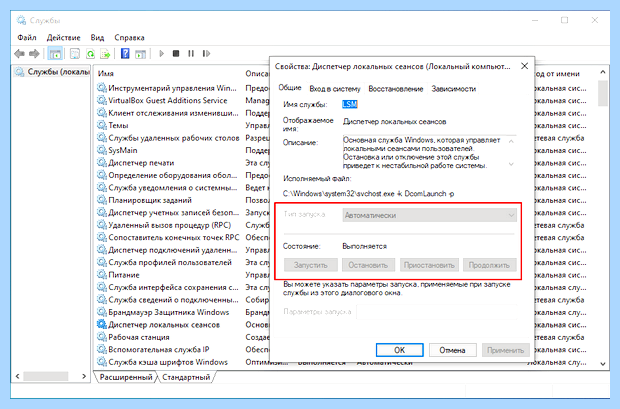Click the description box down arrow

tap(511, 164)
